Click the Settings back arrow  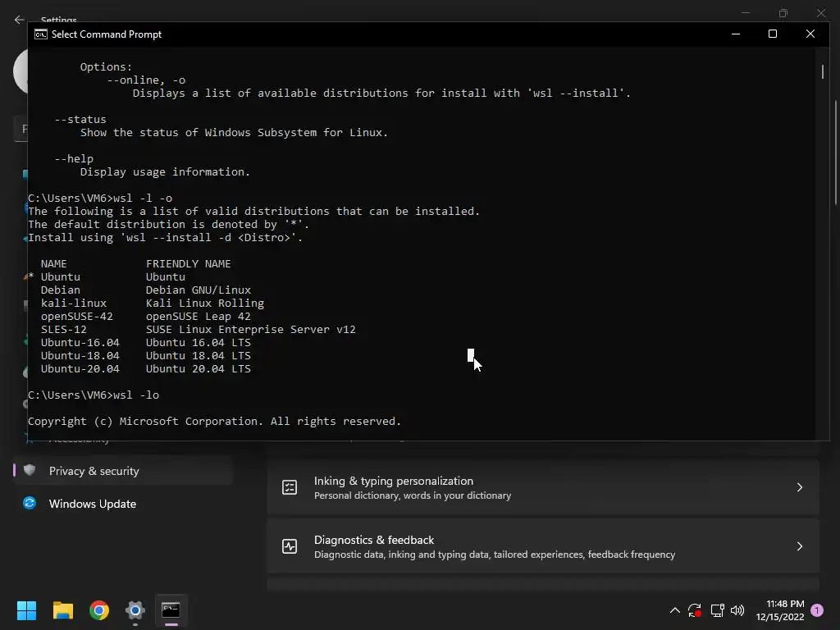20,20
